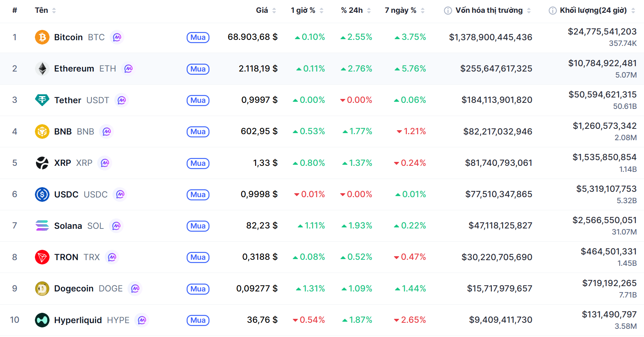The width and height of the screenshot is (644, 337).
Task: Sort by Khối lượng(24 giờ) column arrows
Action: point(633,11)
